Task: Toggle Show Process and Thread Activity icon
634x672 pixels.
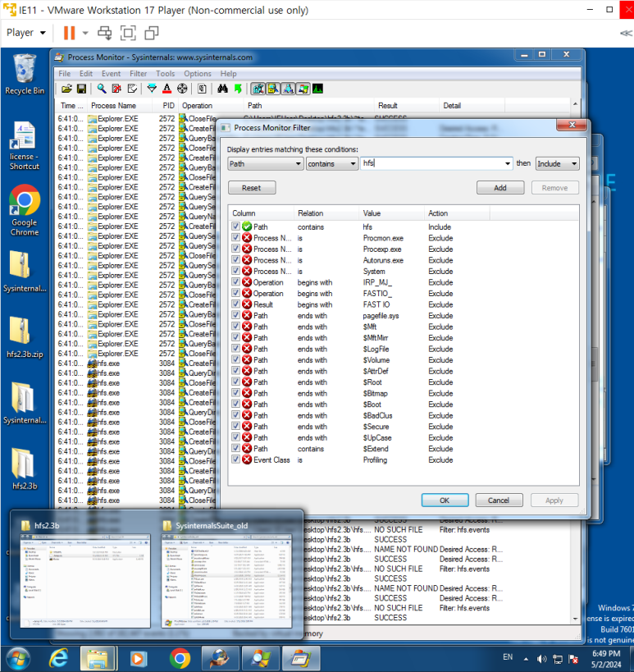Action: point(303,89)
